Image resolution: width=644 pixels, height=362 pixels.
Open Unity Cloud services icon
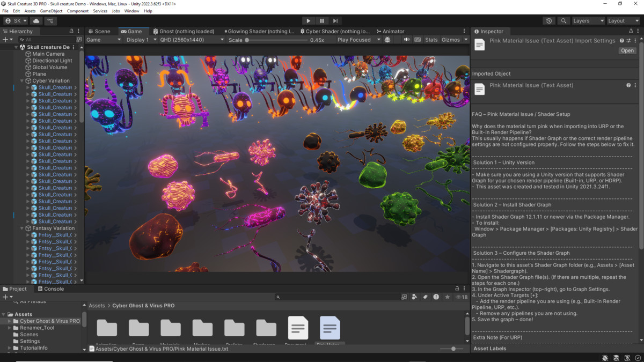[x=36, y=21]
